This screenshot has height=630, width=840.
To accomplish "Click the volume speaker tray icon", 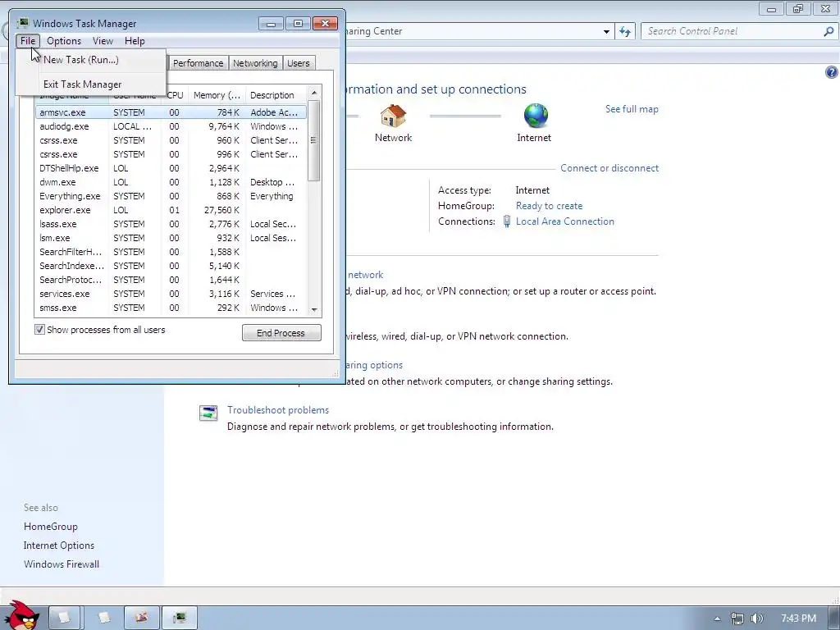I will pyautogui.click(x=757, y=619).
